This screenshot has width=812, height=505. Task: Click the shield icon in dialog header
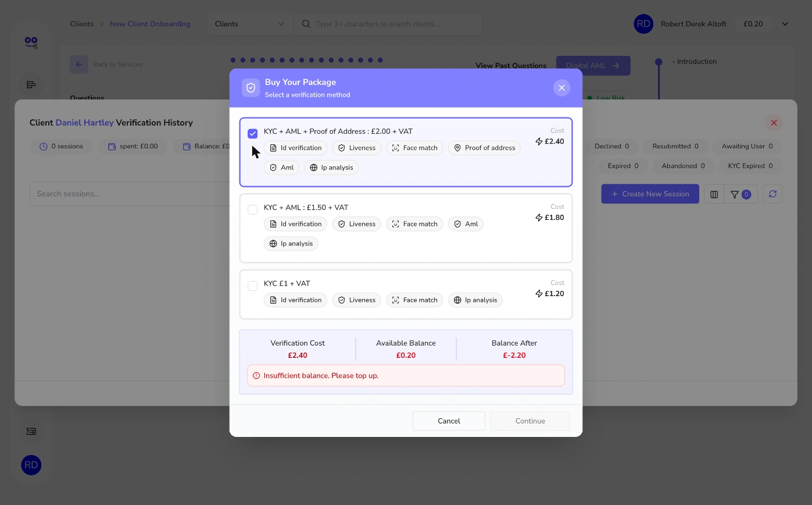pyautogui.click(x=251, y=88)
